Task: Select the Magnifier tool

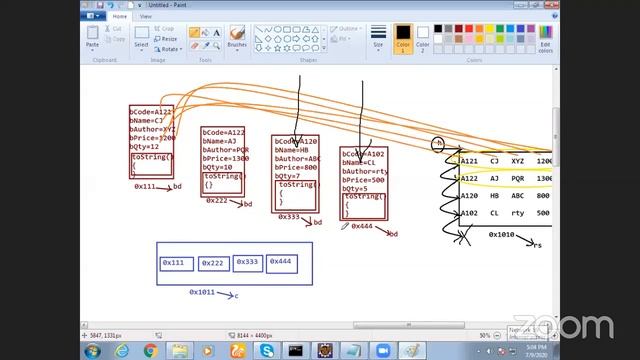Action: click(217, 46)
